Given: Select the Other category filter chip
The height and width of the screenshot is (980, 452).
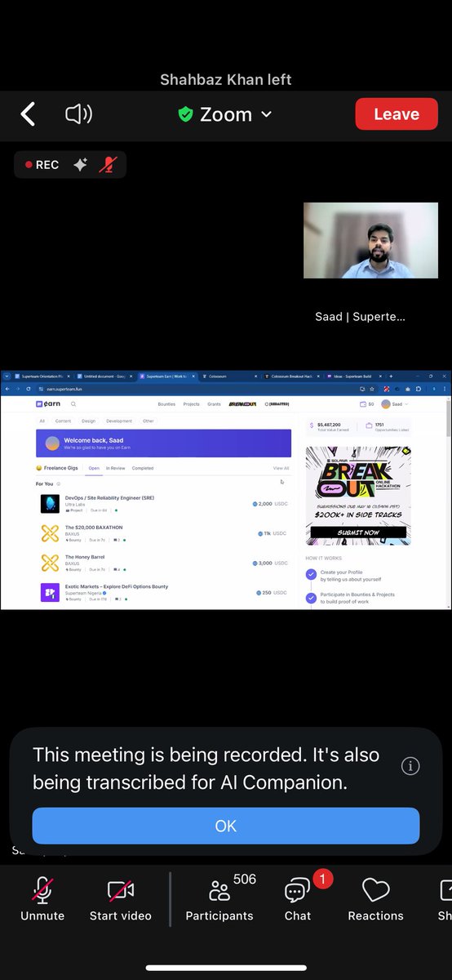Looking at the screenshot, I should tap(148, 421).
